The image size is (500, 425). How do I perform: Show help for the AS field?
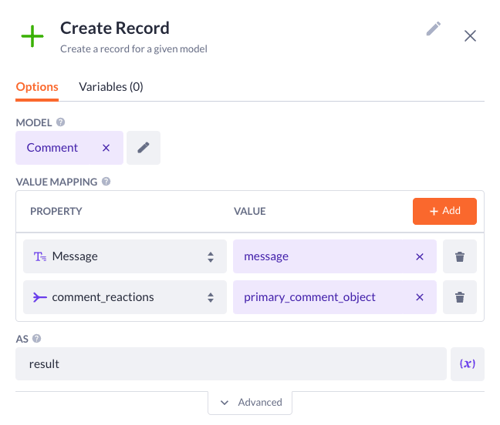[x=37, y=339]
